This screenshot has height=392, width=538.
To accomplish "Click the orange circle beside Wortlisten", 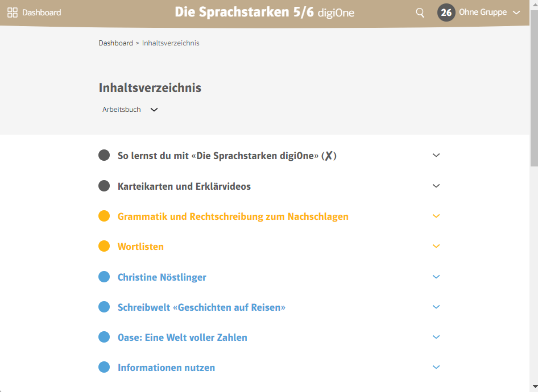I will (104, 247).
